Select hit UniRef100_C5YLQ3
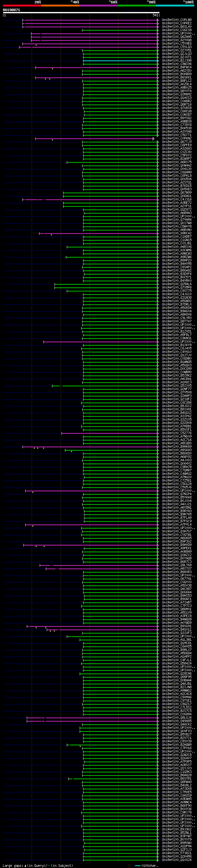The image size is (197, 868). click(176, 47)
